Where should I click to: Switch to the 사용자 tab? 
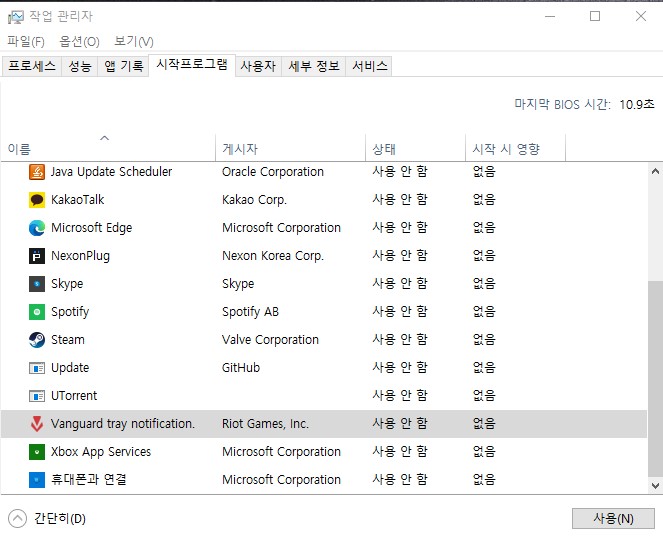point(258,66)
